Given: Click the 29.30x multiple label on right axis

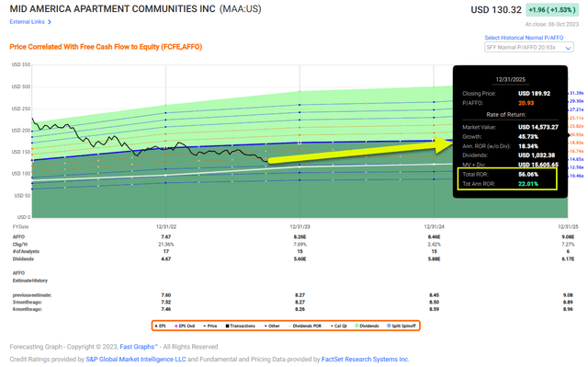Looking at the screenshot, I should pyautogui.click(x=577, y=101).
